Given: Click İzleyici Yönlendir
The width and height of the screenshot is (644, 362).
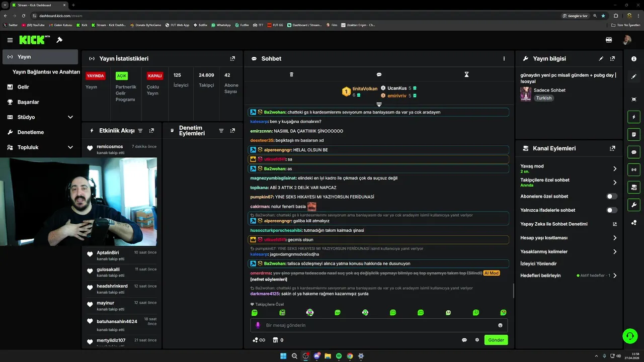Looking at the screenshot, I should click(x=538, y=263).
